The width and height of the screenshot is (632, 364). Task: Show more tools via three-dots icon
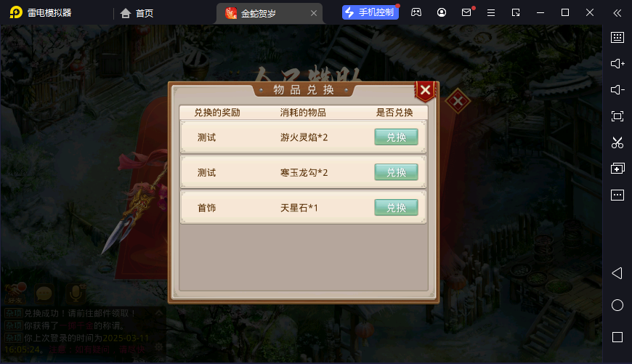pyautogui.click(x=617, y=195)
